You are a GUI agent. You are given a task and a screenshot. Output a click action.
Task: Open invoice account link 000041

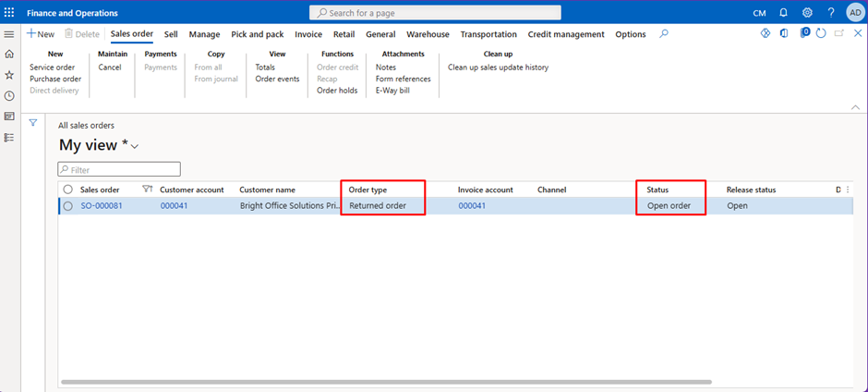472,205
